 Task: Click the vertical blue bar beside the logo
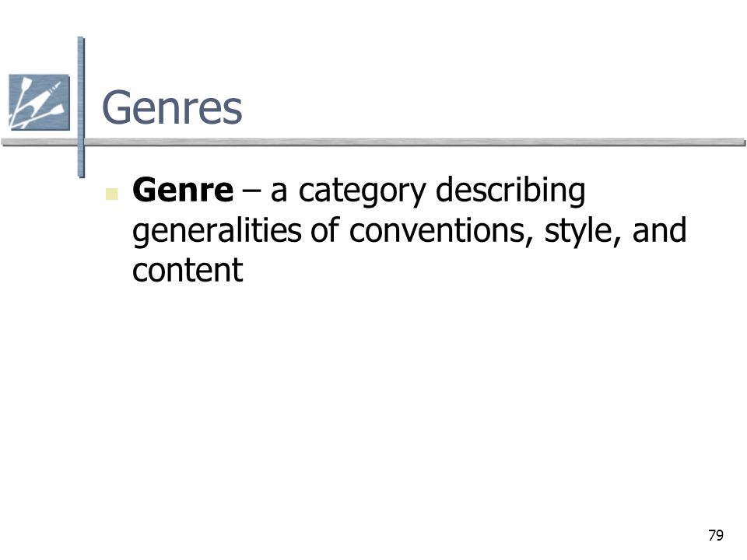(x=81, y=107)
